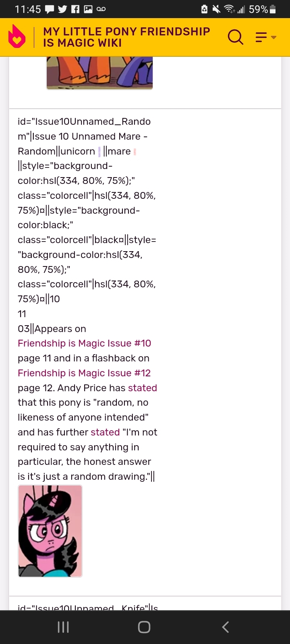Open the wiki title home link
The image size is (290, 644).
(x=126, y=37)
